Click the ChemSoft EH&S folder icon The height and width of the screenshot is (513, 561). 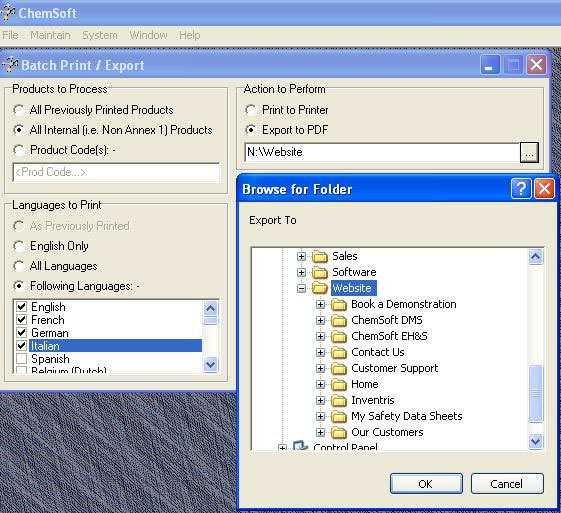(338, 336)
